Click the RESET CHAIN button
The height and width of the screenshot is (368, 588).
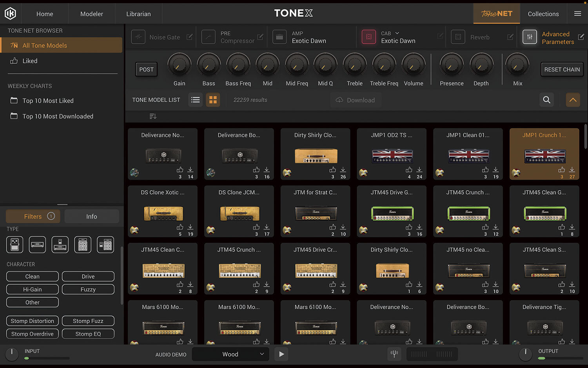[x=562, y=69]
